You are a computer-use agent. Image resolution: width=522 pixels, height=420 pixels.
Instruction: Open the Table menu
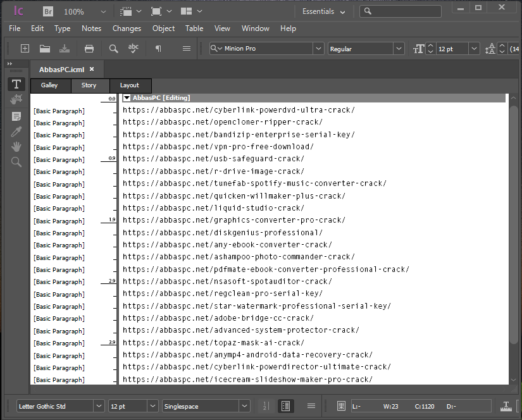(194, 28)
